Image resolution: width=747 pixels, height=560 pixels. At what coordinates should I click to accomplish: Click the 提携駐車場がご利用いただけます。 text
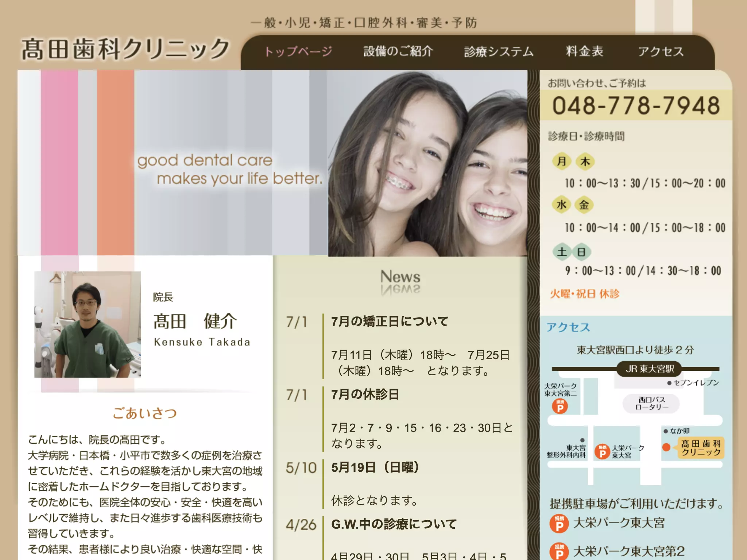click(x=637, y=503)
